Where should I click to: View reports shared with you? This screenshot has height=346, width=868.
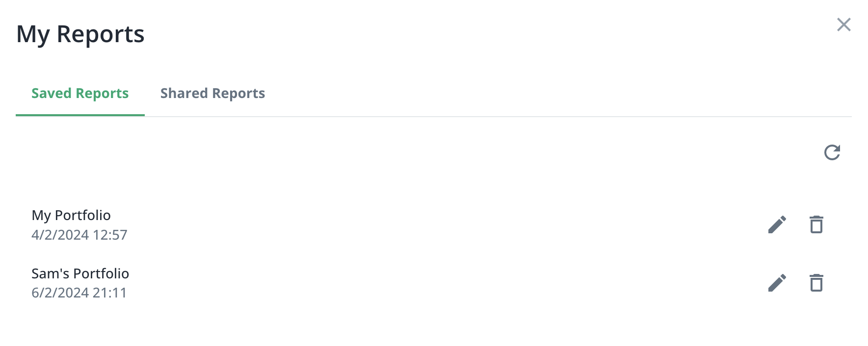(212, 93)
